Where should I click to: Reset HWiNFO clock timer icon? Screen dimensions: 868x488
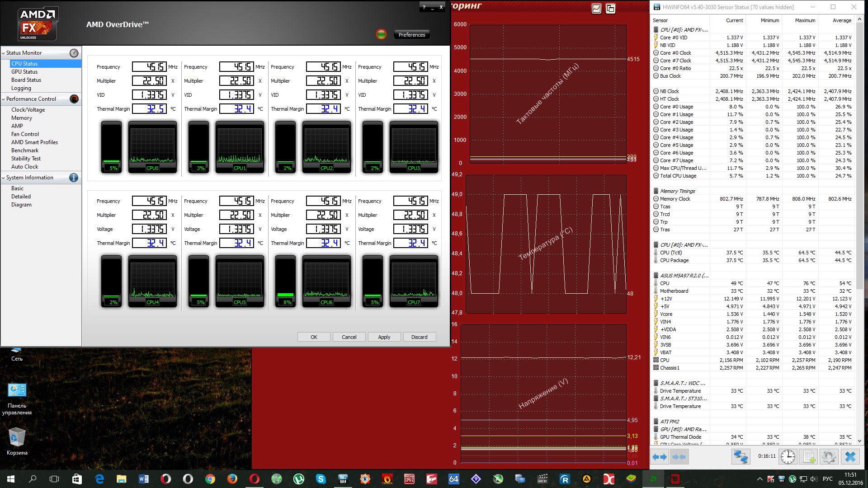788,457
